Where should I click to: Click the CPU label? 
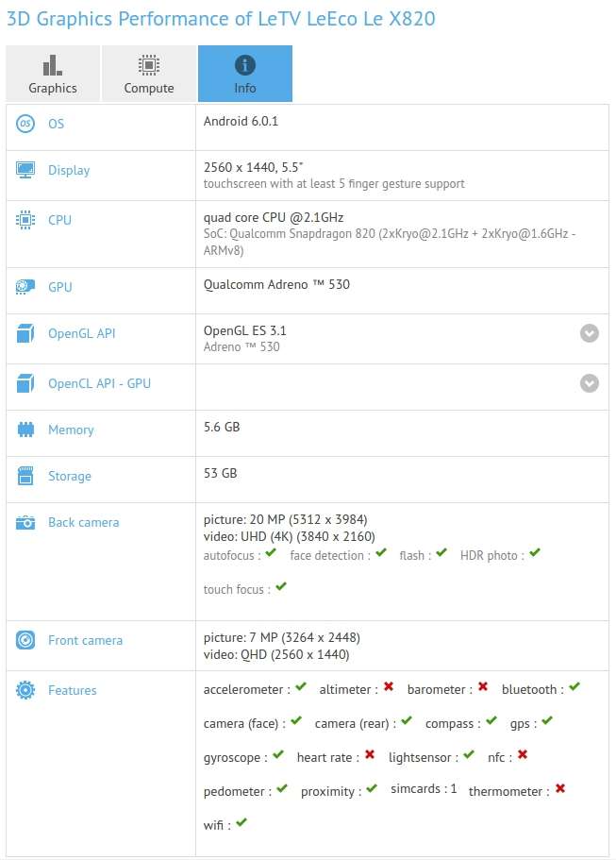(x=59, y=221)
